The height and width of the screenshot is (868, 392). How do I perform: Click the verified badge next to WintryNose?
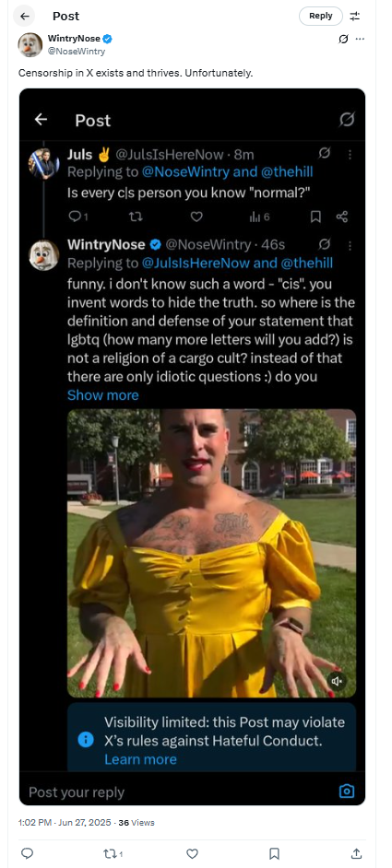(x=108, y=39)
